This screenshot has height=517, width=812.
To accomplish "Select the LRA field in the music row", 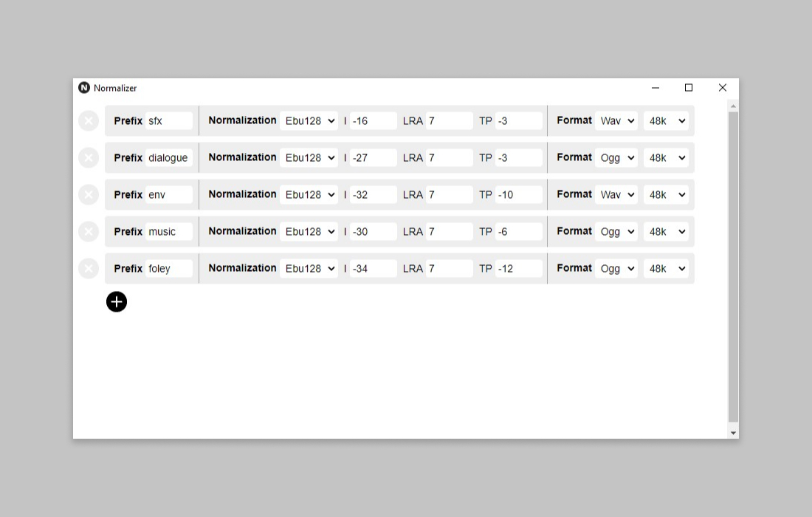I will point(450,231).
